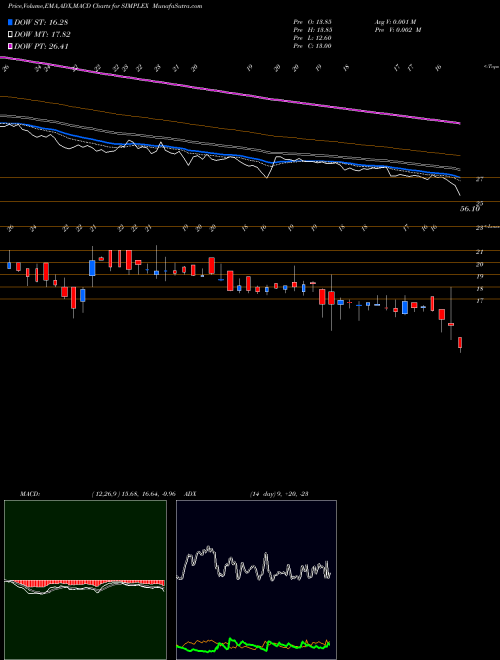The height and width of the screenshot is (660, 500).
Task: Click the magenta DOW PT legend swatch
Action: point(11,46)
